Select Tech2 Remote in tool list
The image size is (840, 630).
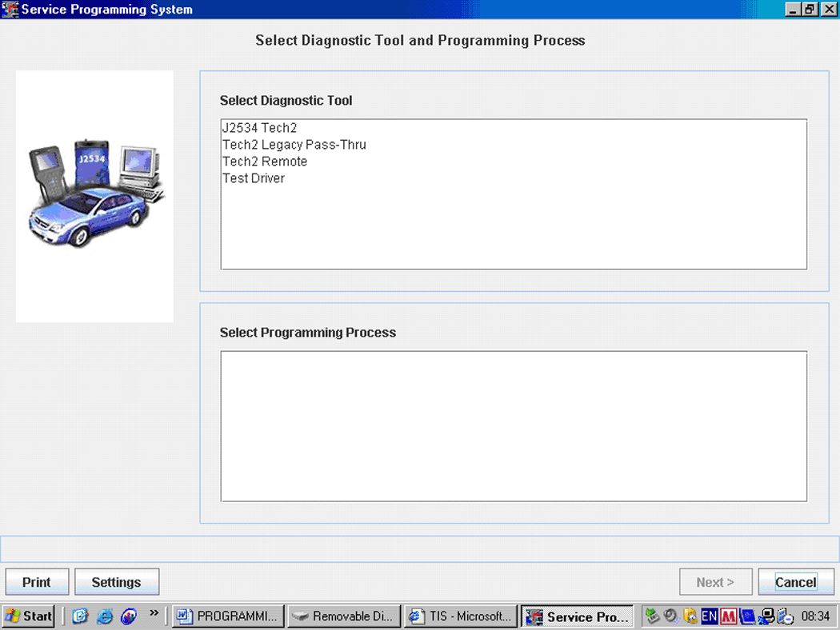[264, 161]
